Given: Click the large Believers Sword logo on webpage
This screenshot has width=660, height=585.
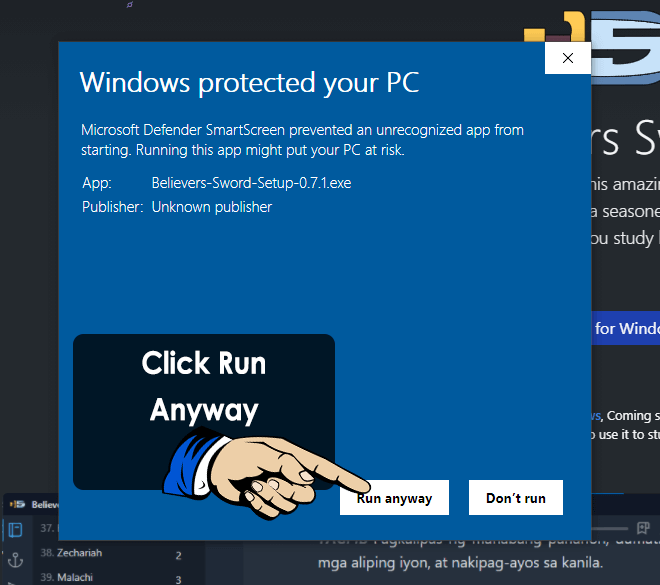Looking at the screenshot, I should 592,47.
